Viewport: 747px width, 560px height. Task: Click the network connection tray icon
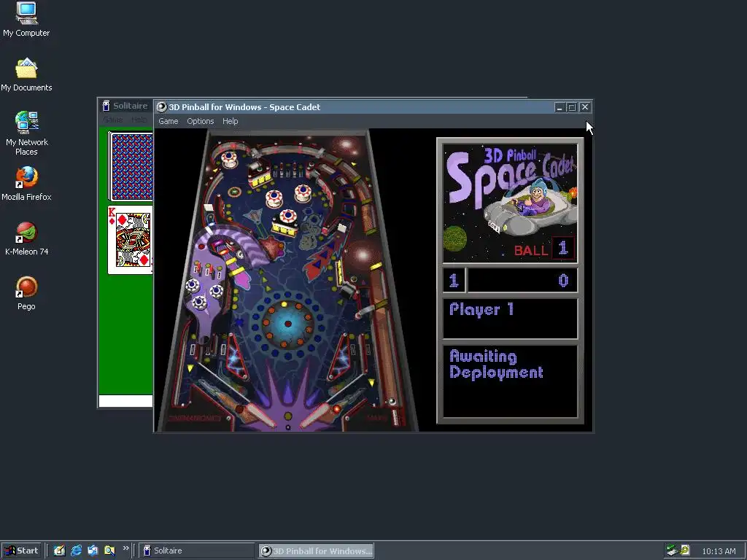tap(672, 551)
